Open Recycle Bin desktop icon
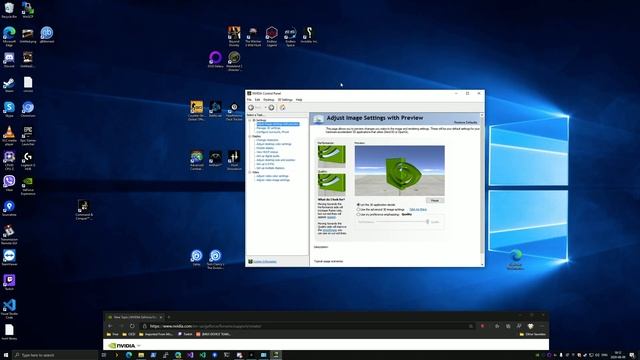Viewport: 640px width, 360px height. tap(9, 10)
